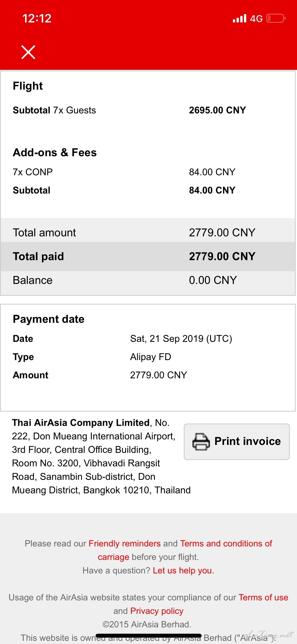This screenshot has width=297, height=644.
Task: Tap the 4G network indicator
Action: point(256,19)
